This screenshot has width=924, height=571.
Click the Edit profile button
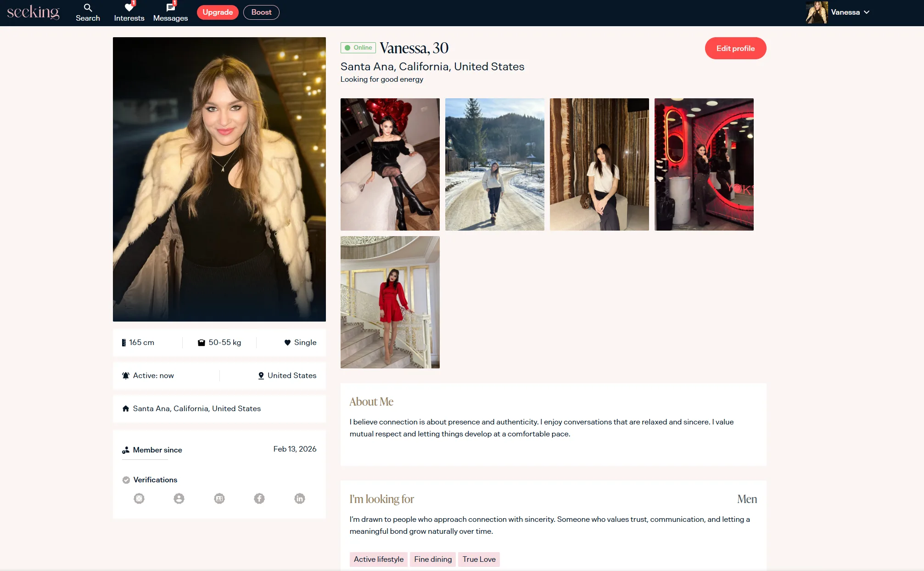point(735,48)
